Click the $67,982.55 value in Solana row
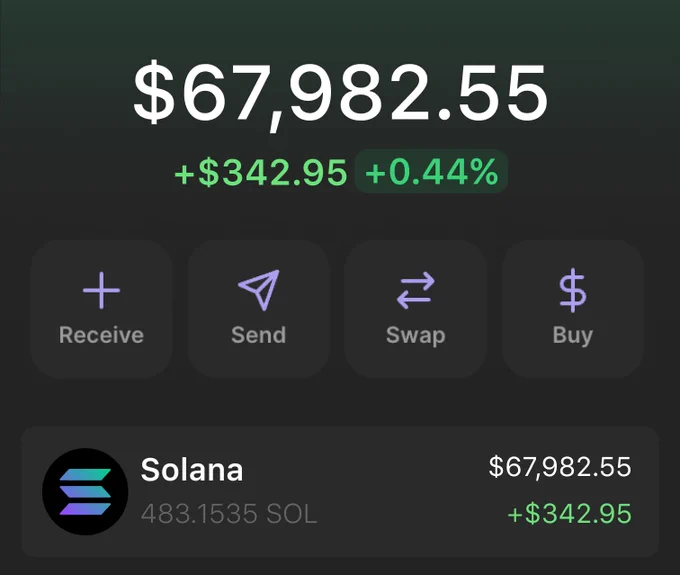This screenshot has height=575, width=680. (560, 467)
